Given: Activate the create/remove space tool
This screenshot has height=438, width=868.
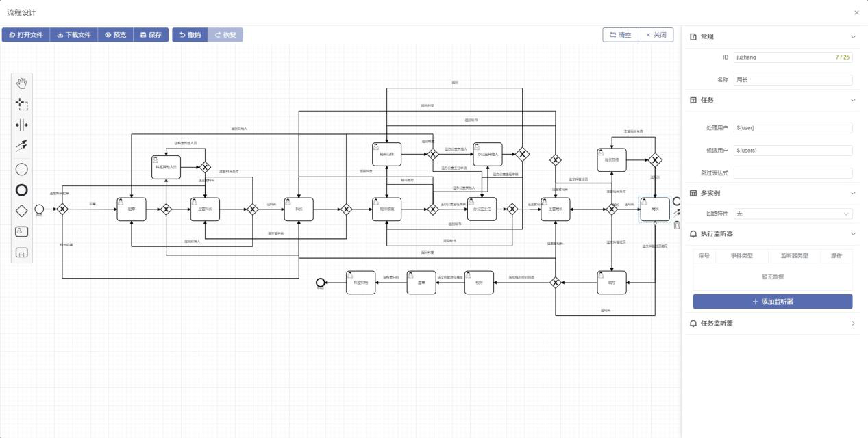Looking at the screenshot, I should point(22,125).
